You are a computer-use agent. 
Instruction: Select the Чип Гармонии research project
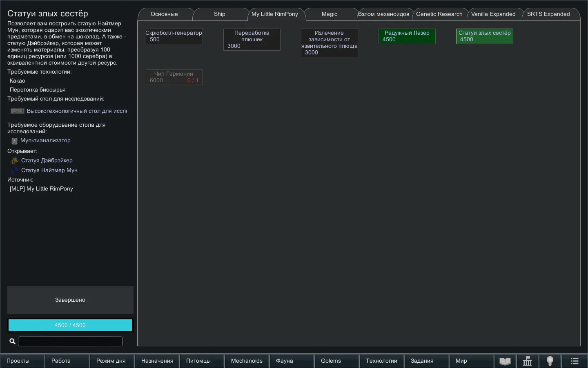coord(174,77)
